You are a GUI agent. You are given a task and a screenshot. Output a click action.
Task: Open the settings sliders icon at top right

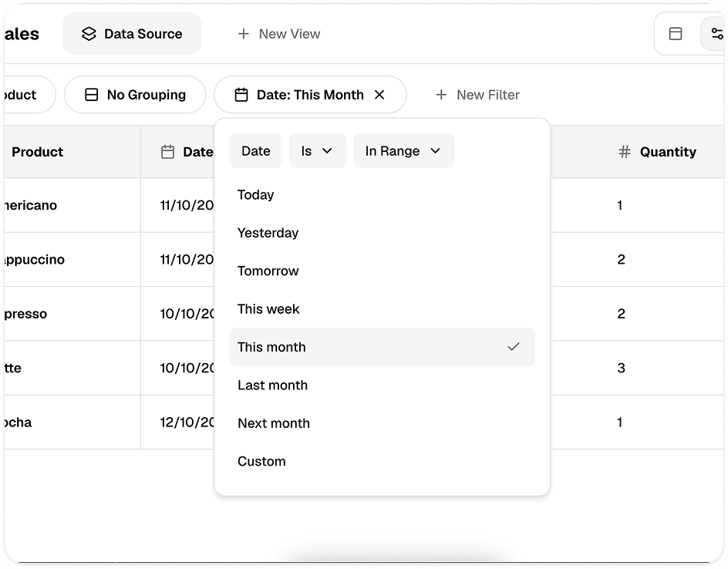pyautogui.click(x=717, y=33)
